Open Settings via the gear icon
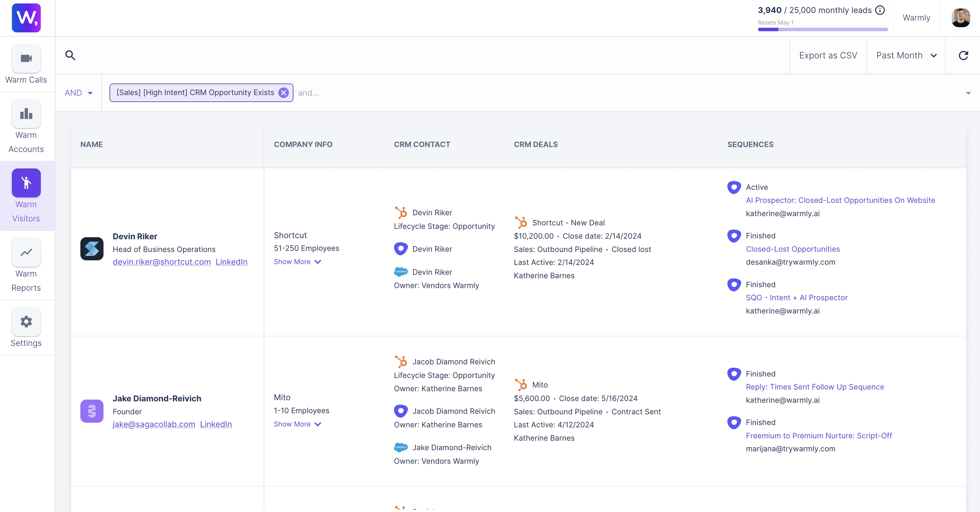Image resolution: width=980 pixels, height=512 pixels. point(26,322)
